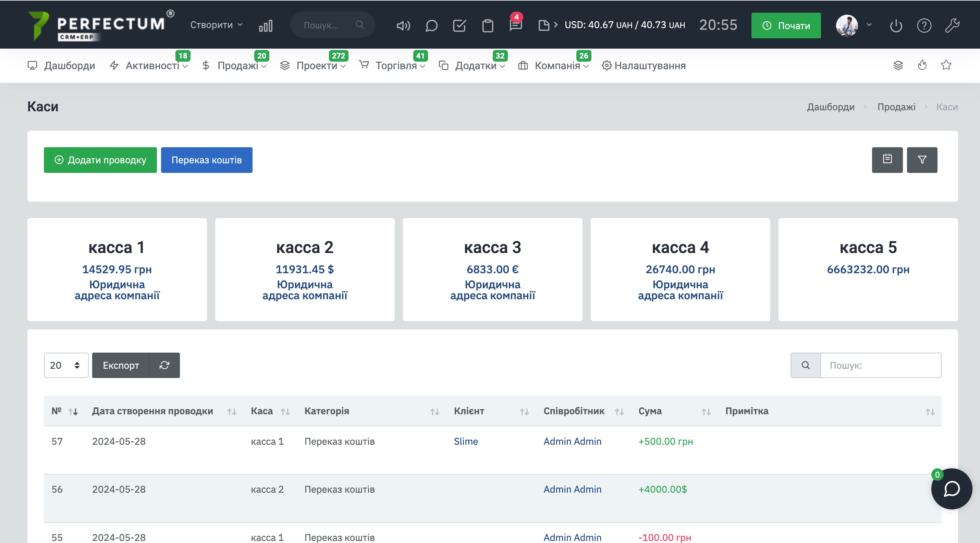Click the user avatar picture
Viewport: 980px width, 543px height.
coord(847,25)
